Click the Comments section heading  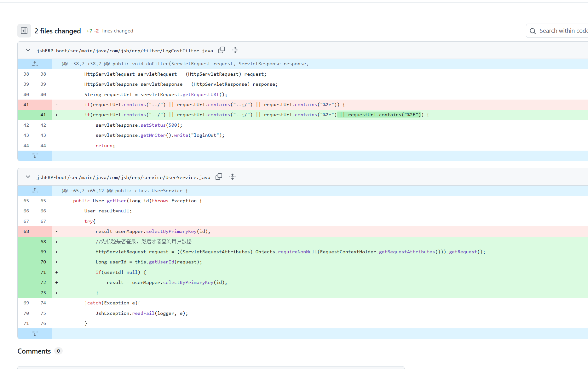coord(34,351)
